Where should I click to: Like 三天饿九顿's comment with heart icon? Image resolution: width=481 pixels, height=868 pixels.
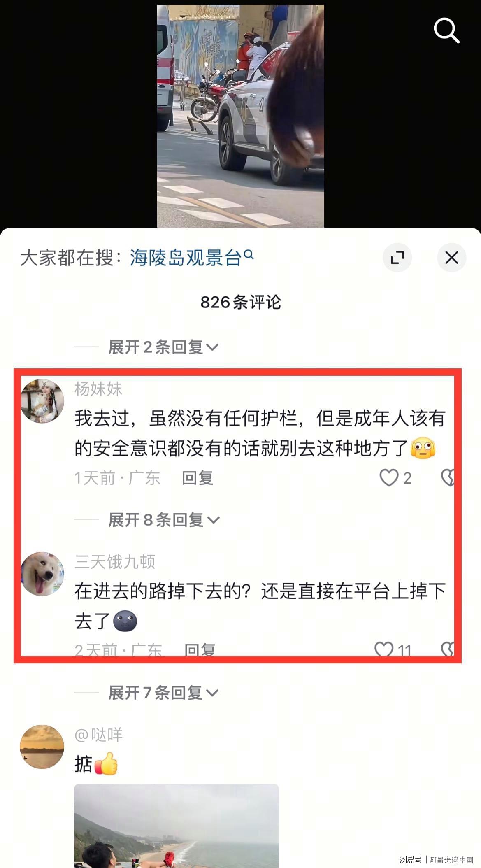click(x=384, y=649)
